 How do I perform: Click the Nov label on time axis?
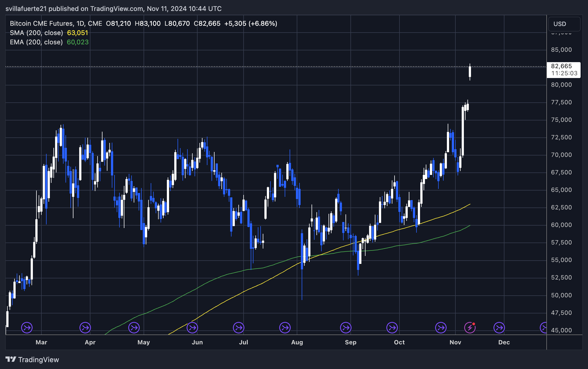(455, 342)
